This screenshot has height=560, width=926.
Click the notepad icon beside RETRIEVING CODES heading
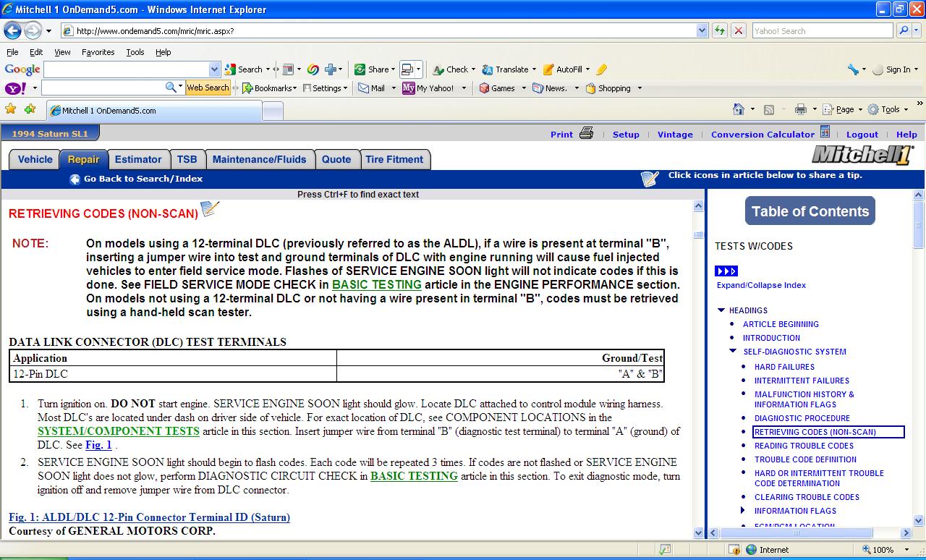pos(209,210)
